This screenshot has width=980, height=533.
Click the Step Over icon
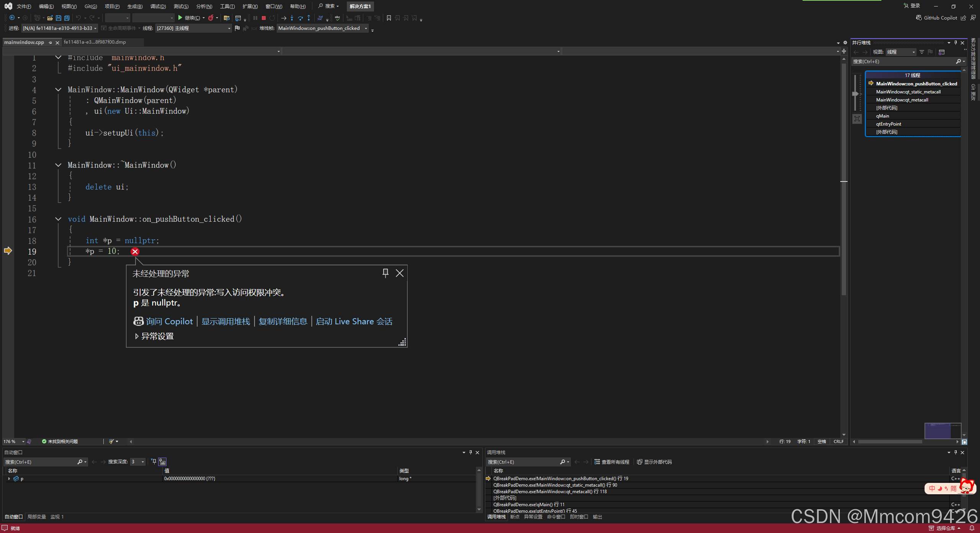coord(300,18)
